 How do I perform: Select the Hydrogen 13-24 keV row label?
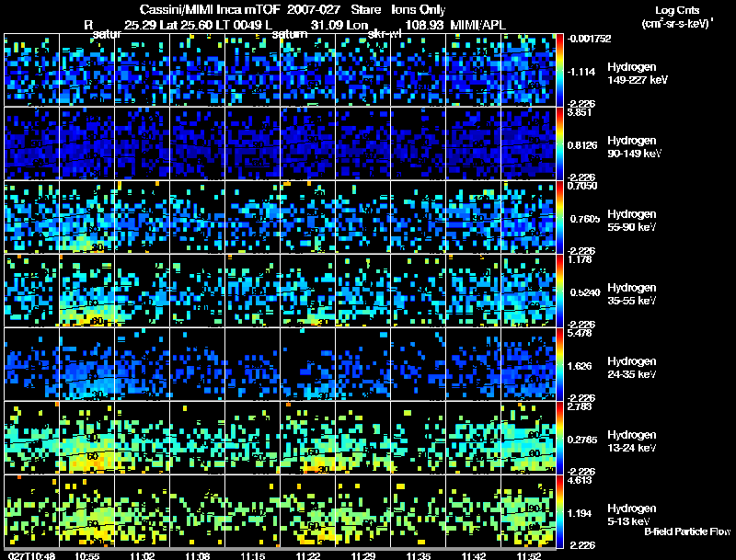pos(632,441)
